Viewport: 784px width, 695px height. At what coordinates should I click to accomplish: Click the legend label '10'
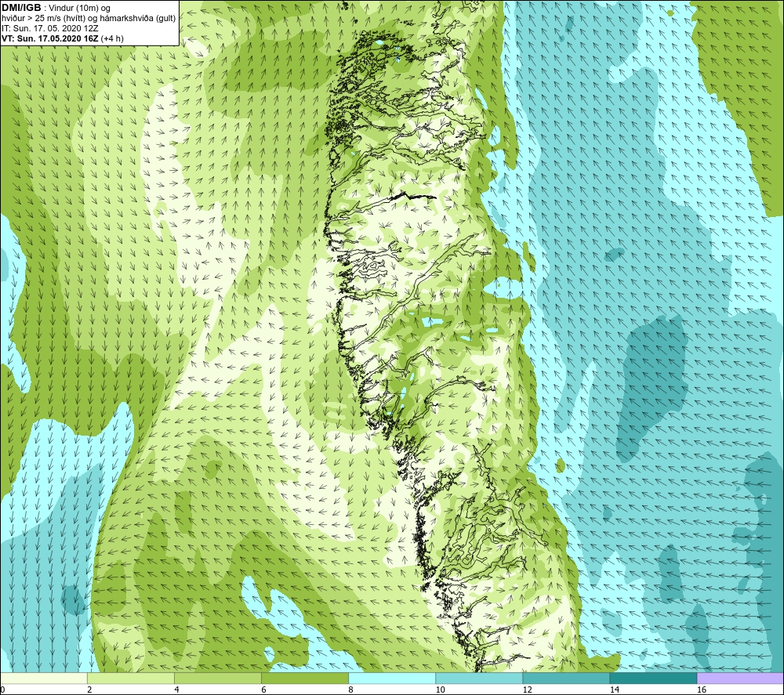coord(440,690)
